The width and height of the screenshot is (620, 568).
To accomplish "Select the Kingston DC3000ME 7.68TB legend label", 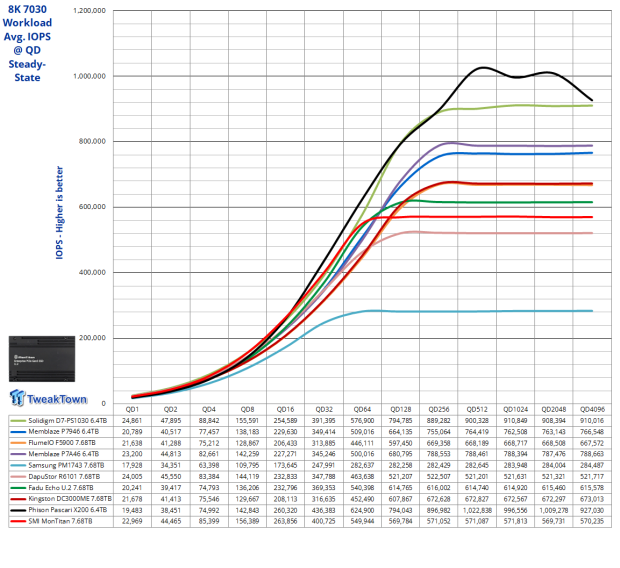I will click(x=70, y=499).
